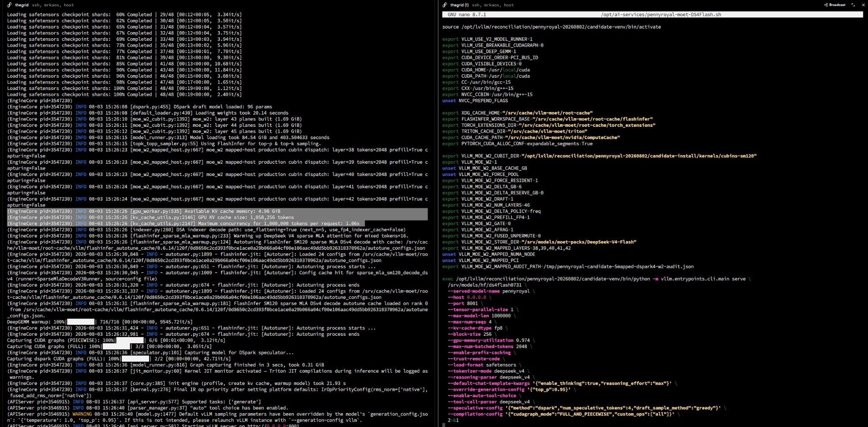Maximize the thegrid (1) pane with the expand icon
The height and width of the screenshot is (427, 868).
coord(853,5)
